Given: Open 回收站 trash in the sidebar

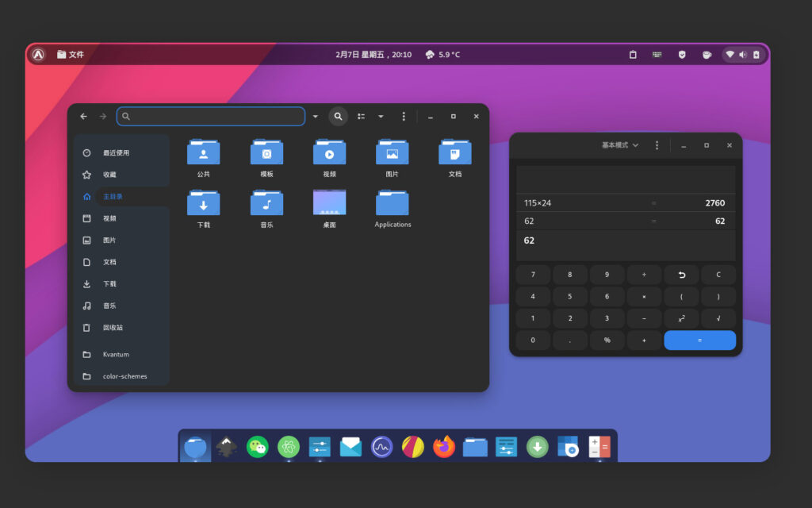Looking at the screenshot, I should tap(122, 327).
